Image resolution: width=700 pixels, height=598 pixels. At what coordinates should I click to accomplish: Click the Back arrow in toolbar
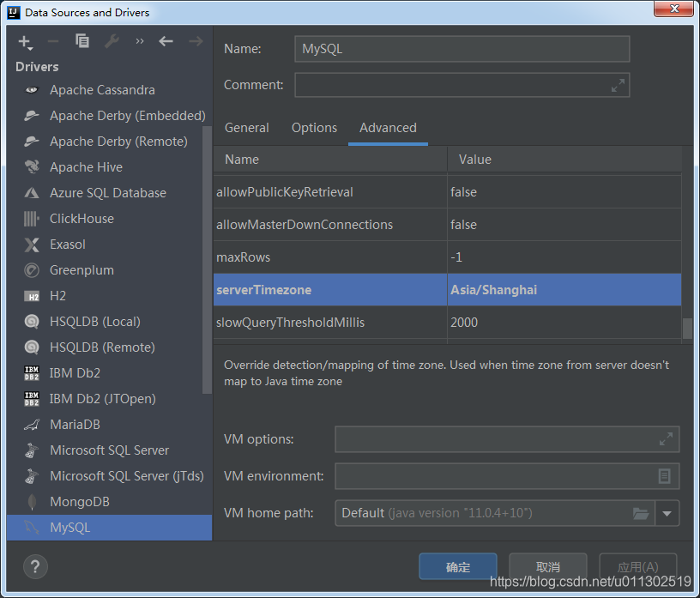point(166,41)
